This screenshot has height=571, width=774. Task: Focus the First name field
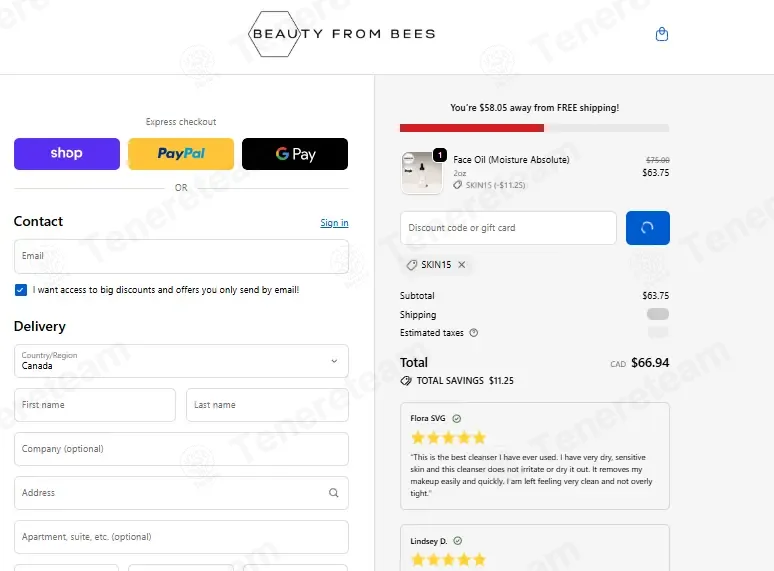click(x=95, y=405)
